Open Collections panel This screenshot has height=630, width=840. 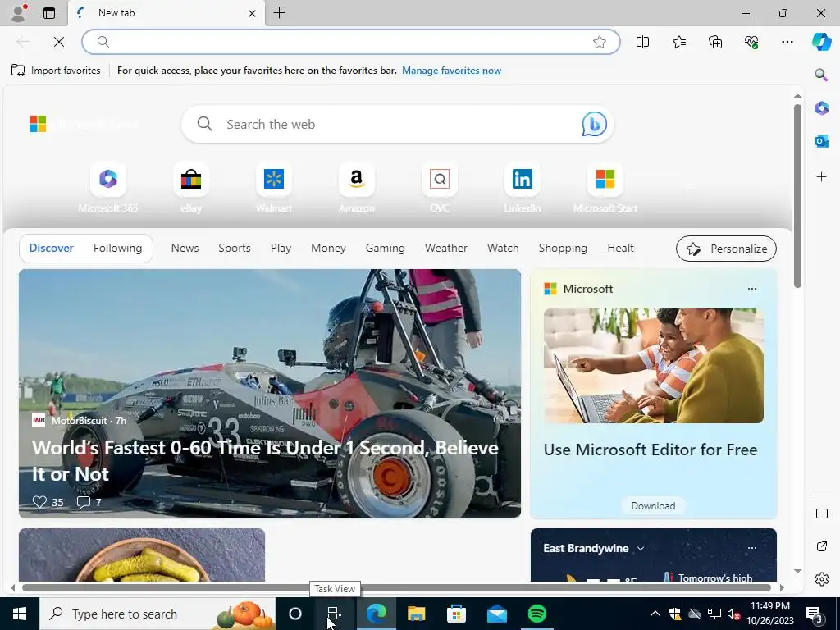[x=715, y=42]
